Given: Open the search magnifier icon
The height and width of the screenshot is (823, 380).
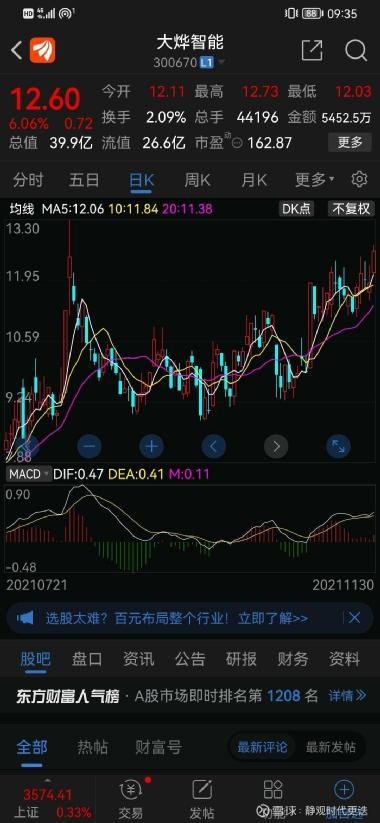Looking at the screenshot, I should [x=356, y=50].
